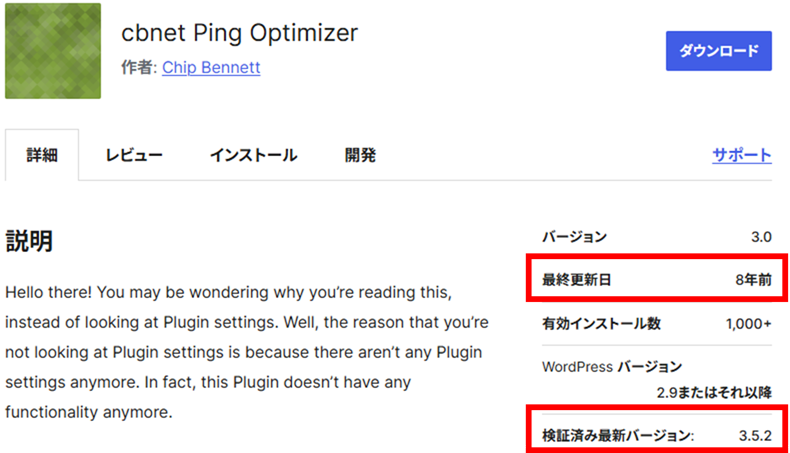Go to the 開発 tab
Screen dimensions: 790x453
point(360,155)
